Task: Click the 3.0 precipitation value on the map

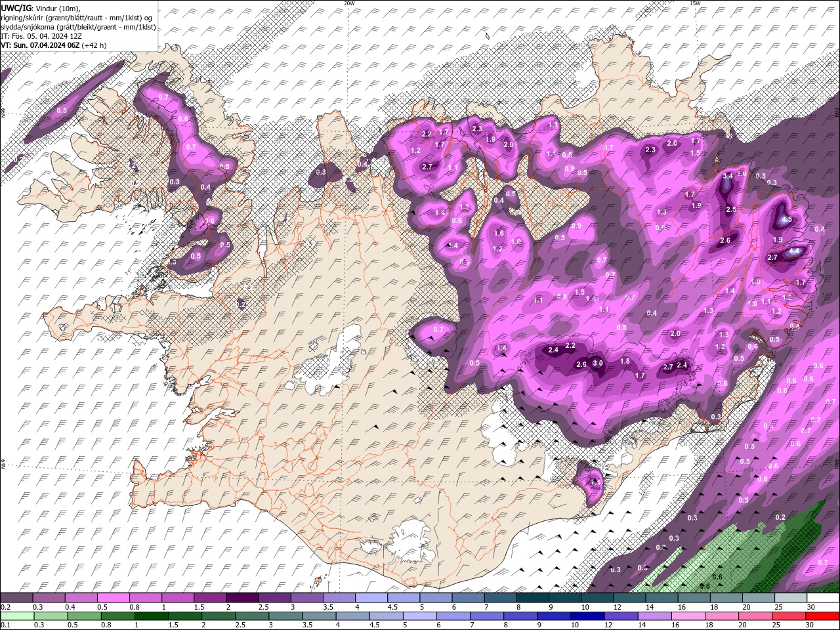Action: [598, 363]
